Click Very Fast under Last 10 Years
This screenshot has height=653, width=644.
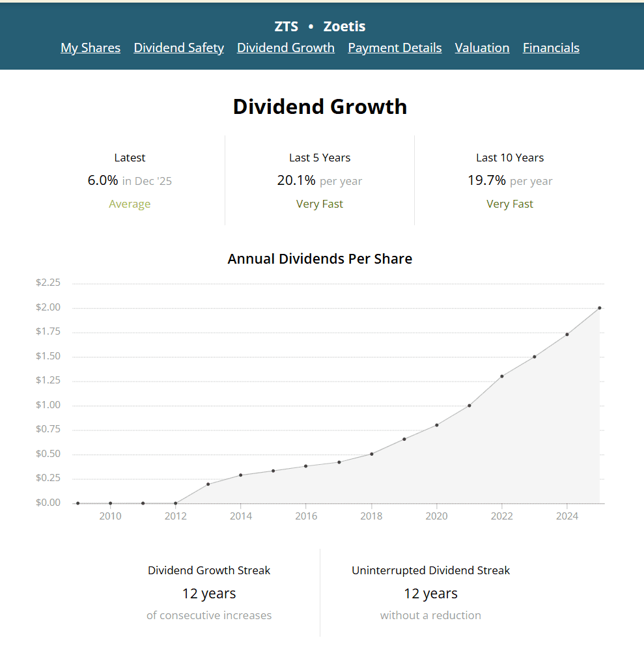pyautogui.click(x=510, y=204)
